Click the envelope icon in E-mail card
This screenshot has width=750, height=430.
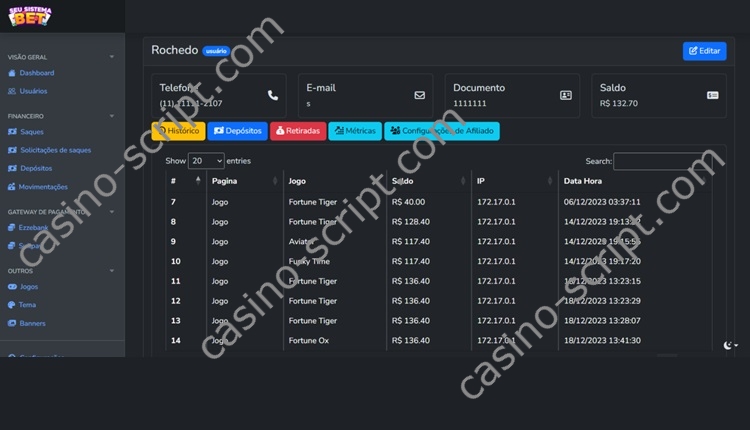(420, 95)
